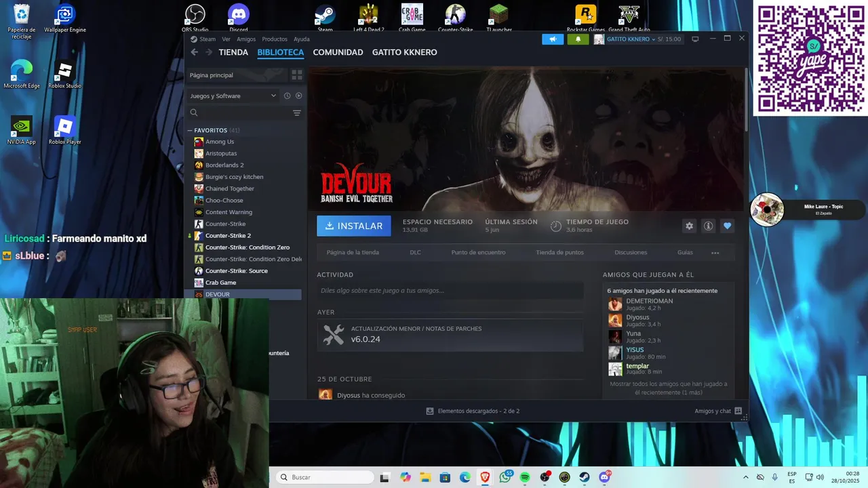This screenshot has height=488, width=868.
Task: Go back with the Steam back arrow
Action: click(x=195, y=52)
